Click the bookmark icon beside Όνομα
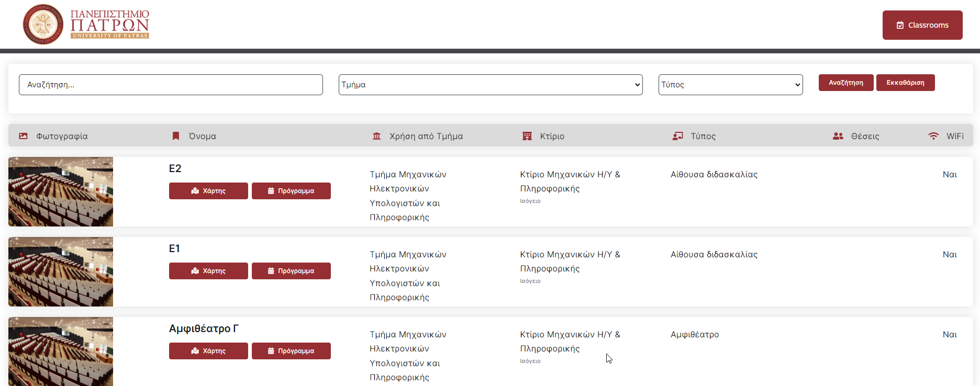 coord(176,136)
